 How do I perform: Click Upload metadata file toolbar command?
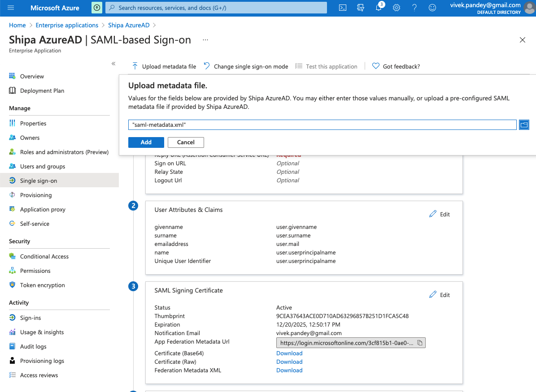coord(164,66)
